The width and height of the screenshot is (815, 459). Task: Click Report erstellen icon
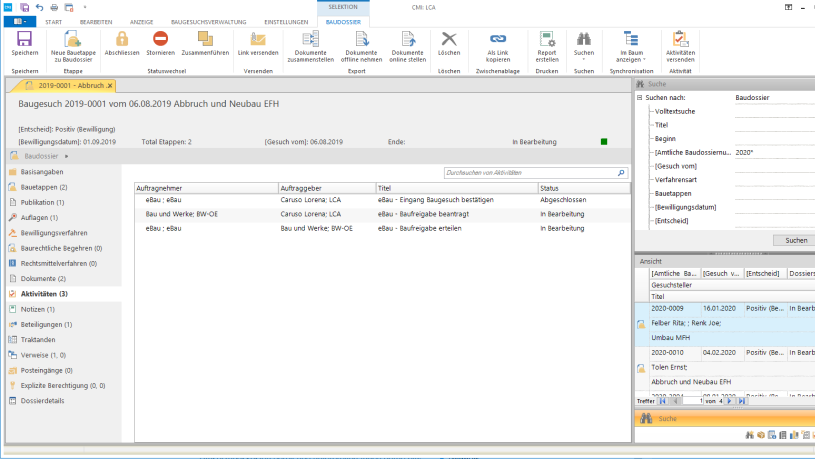(547, 42)
